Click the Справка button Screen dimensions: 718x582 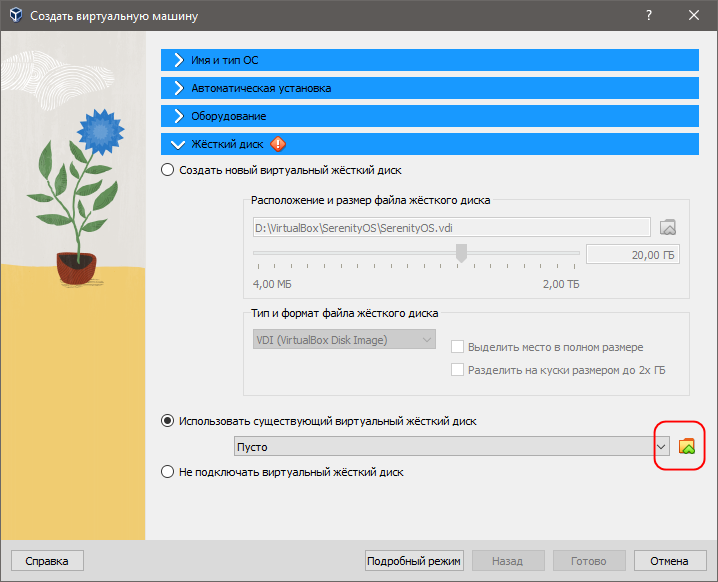pos(47,561)
